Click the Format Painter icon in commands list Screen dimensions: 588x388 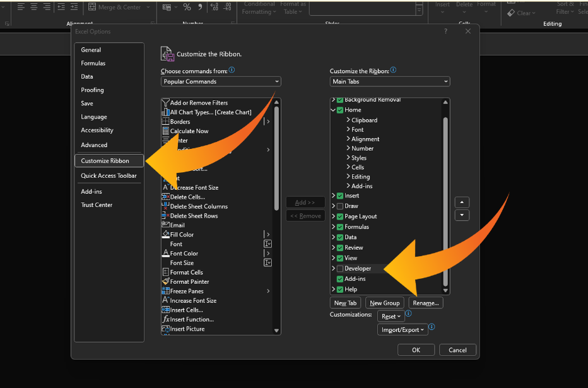click(x=165, y=281)
